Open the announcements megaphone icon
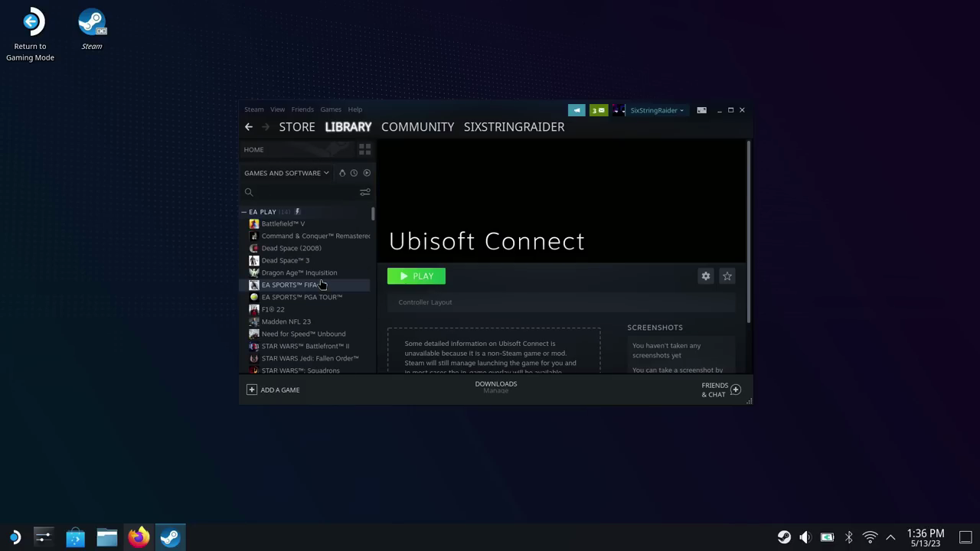 click(x=577, y=110)
